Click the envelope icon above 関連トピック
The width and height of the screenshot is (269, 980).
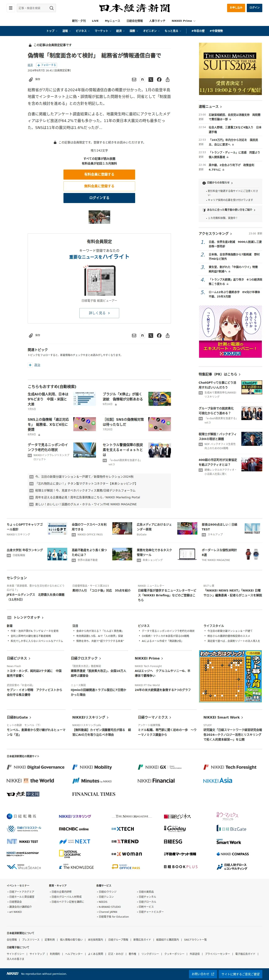point(134,336)
